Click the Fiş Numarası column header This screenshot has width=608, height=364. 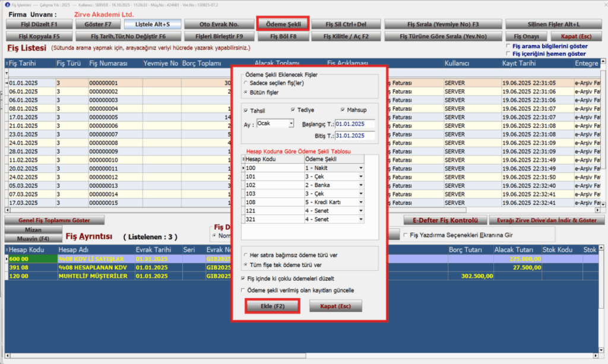pyautogui.click(x=115, y=63)
